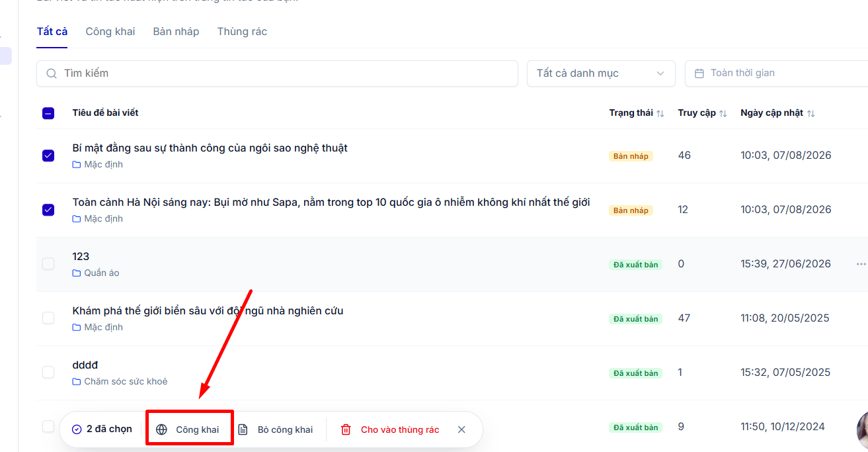Screen dimensions: 868x452
Task: Open the article titled ddđđ
Action: click(85, 365)
